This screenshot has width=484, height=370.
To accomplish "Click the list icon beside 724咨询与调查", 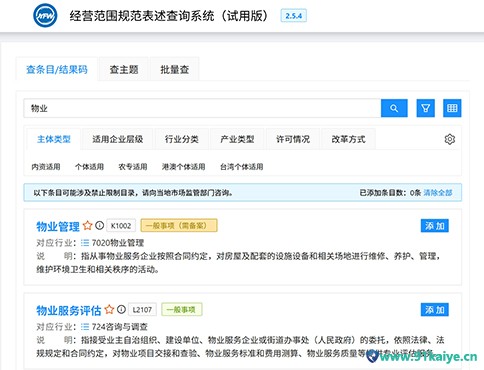I will coord(85,327).
